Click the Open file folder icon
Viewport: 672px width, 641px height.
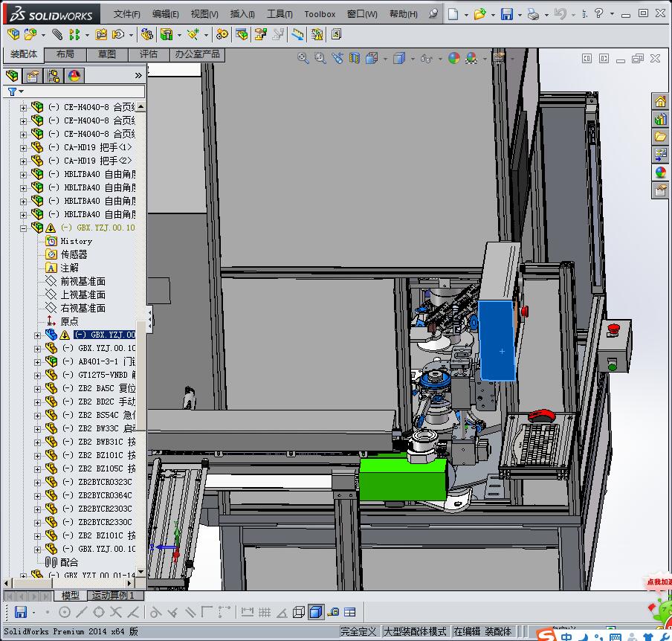[x=480, y=14]
